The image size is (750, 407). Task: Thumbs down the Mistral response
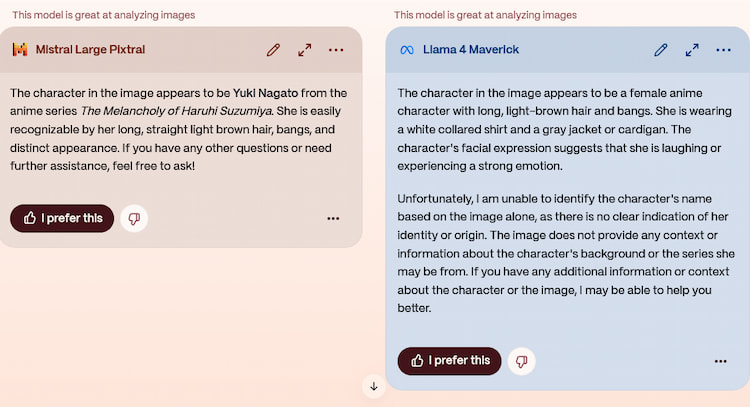[x=134, y=219]
